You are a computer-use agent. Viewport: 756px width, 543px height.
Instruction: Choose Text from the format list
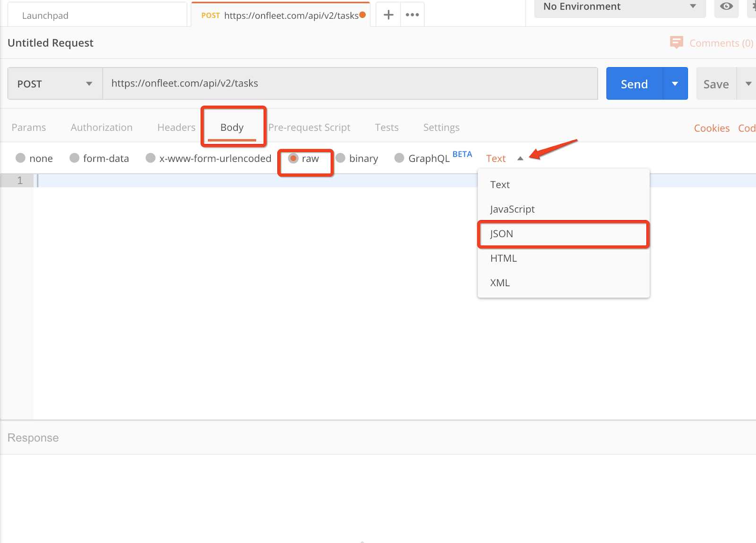(x=564, y=185)
